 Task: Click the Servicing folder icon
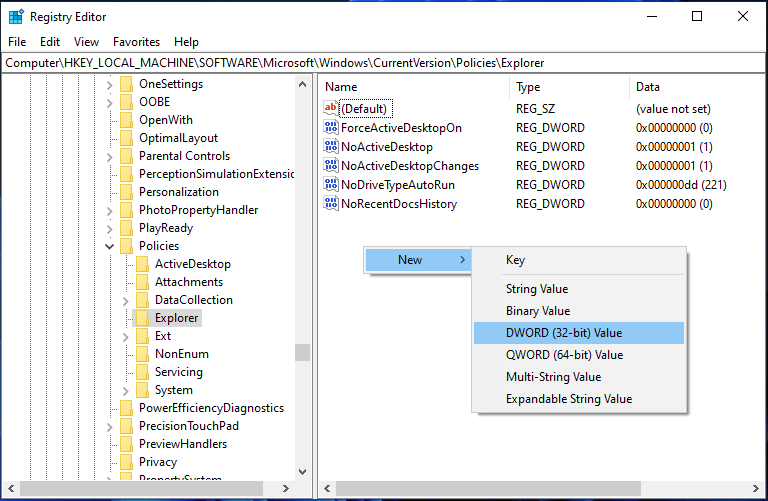[143, 372]
